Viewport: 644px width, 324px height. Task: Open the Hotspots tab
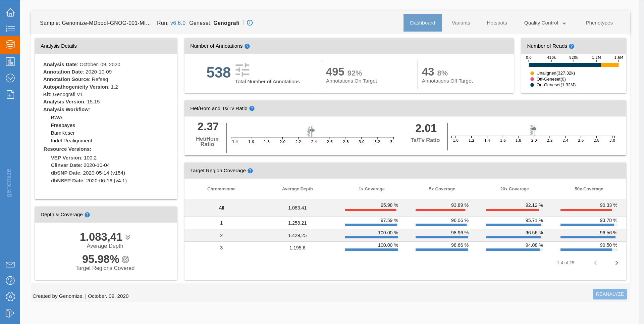pyautogui.click(x=497, y=23)
